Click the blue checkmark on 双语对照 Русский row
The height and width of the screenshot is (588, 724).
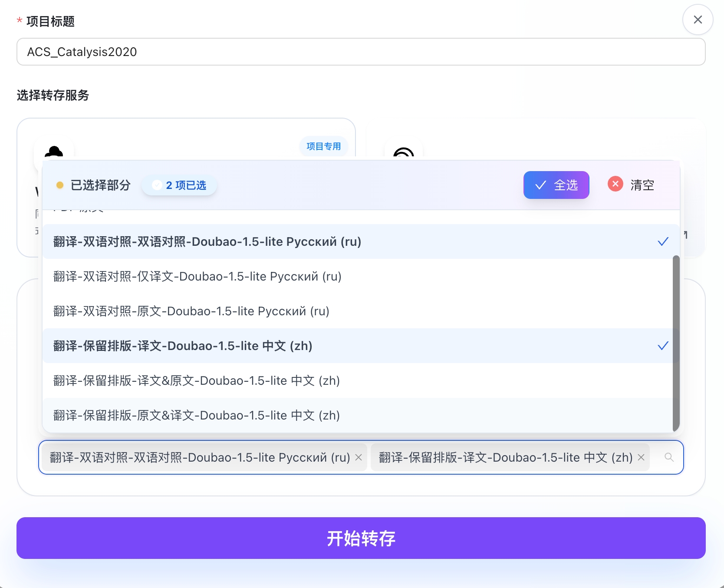tap(663, 241)
